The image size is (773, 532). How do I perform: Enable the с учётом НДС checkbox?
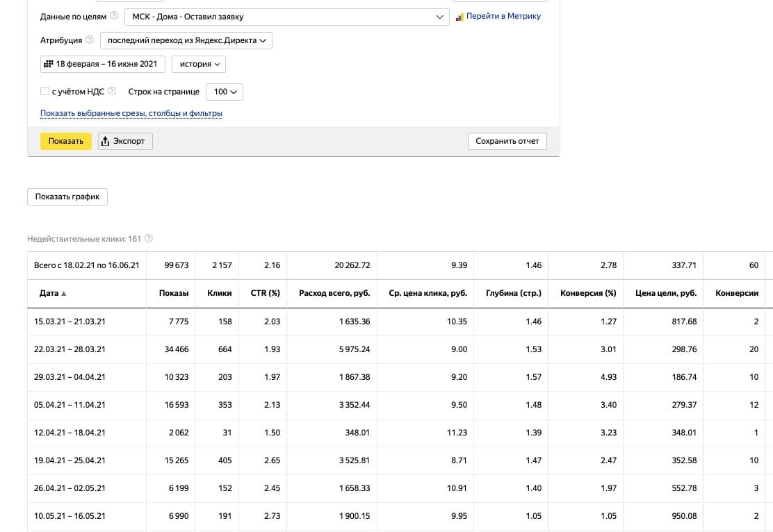tap(45, 91)
